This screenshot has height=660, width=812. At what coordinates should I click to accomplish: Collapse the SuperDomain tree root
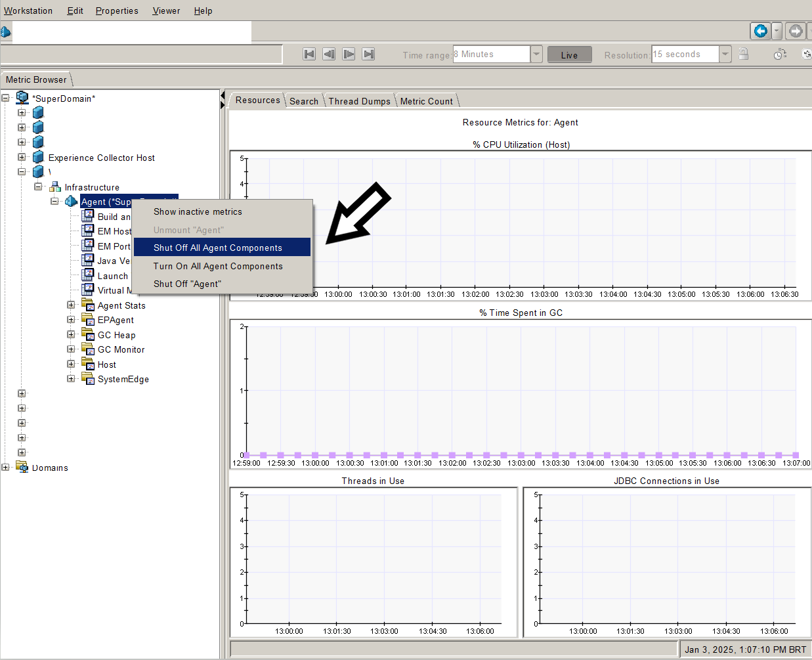point(6,99)
